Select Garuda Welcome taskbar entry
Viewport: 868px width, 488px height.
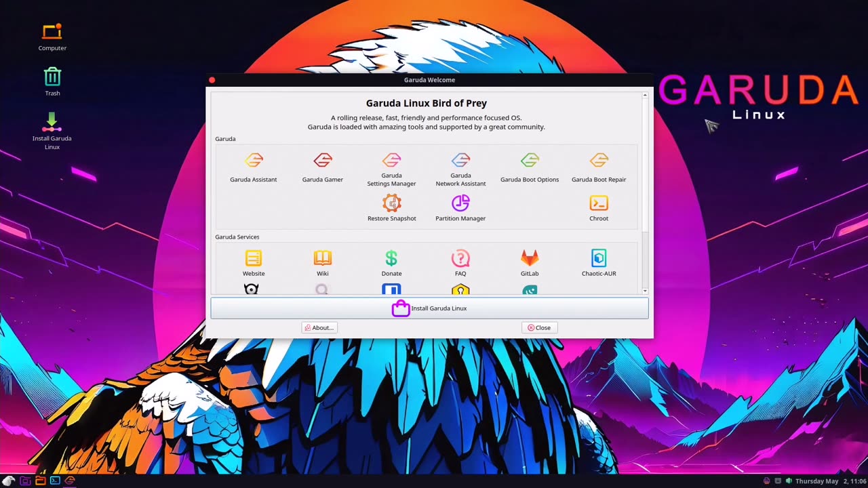(x=70, y=481)
